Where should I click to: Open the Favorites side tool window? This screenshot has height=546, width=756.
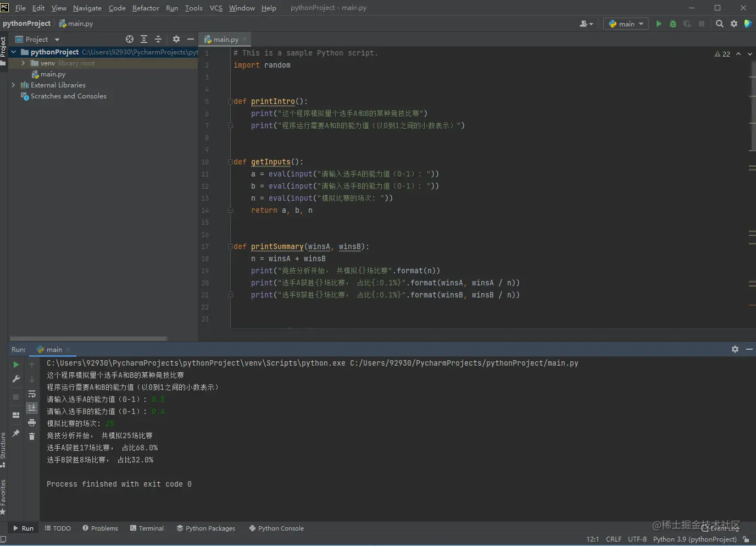click(x=3, y=497)
